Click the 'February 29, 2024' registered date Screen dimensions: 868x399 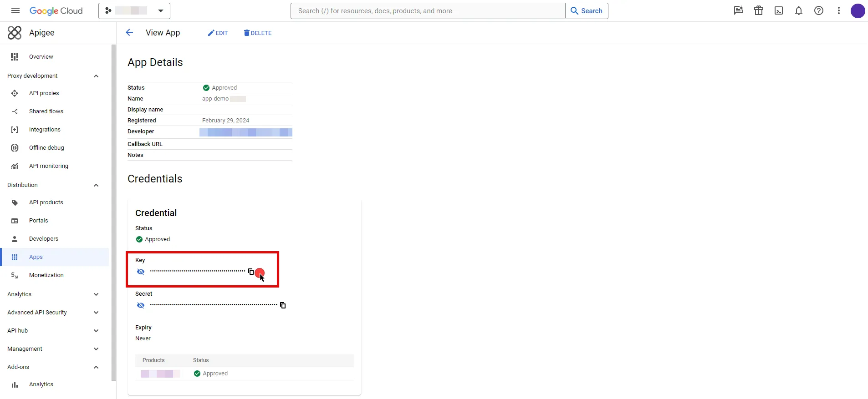[x=226, y=121]
